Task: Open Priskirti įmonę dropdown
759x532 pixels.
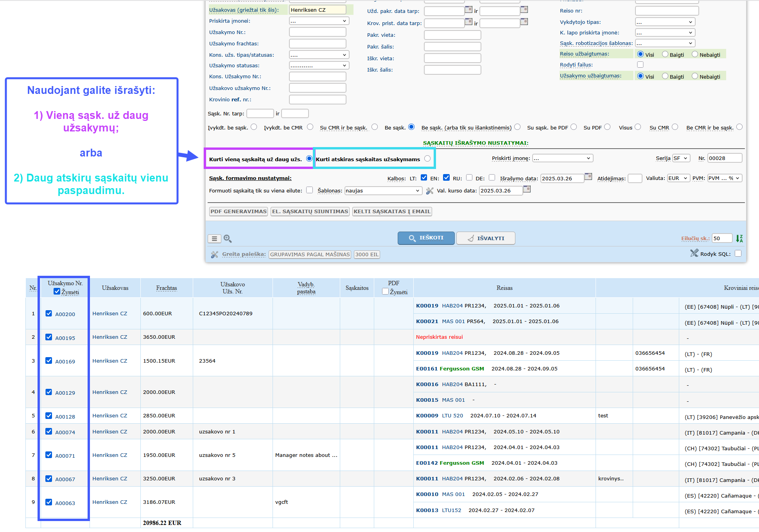Action: tap(563, 158)
